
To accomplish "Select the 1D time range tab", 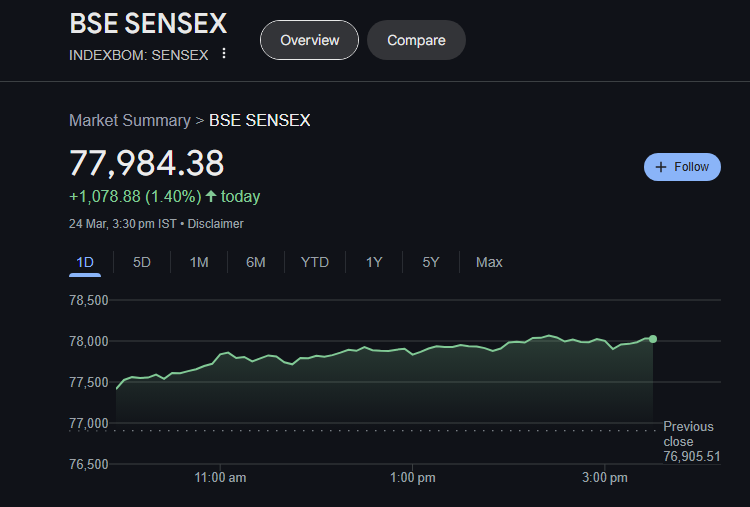I will pyautogui.click(x=85, y=262).
